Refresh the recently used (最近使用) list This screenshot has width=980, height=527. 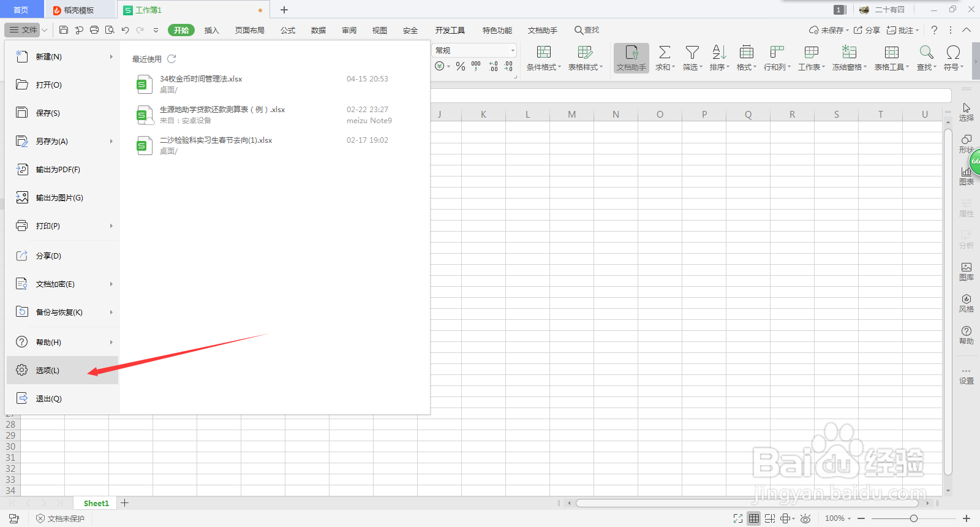171,59
